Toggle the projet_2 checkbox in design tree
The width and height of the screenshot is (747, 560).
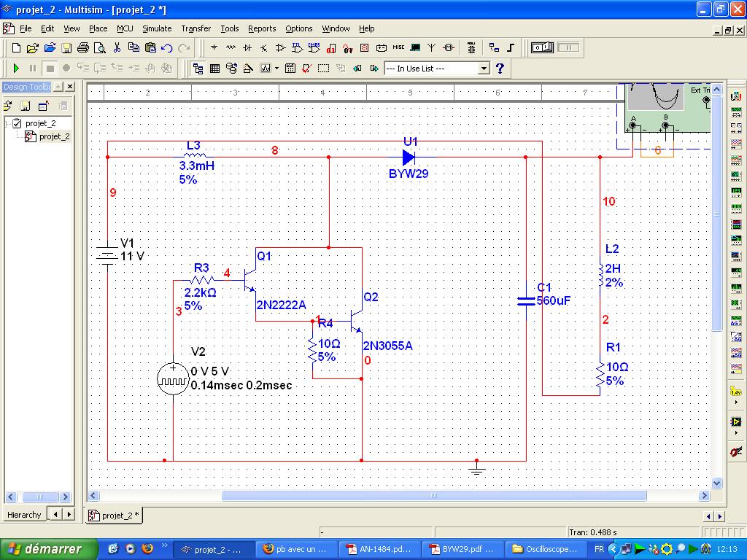click(18, 123)
